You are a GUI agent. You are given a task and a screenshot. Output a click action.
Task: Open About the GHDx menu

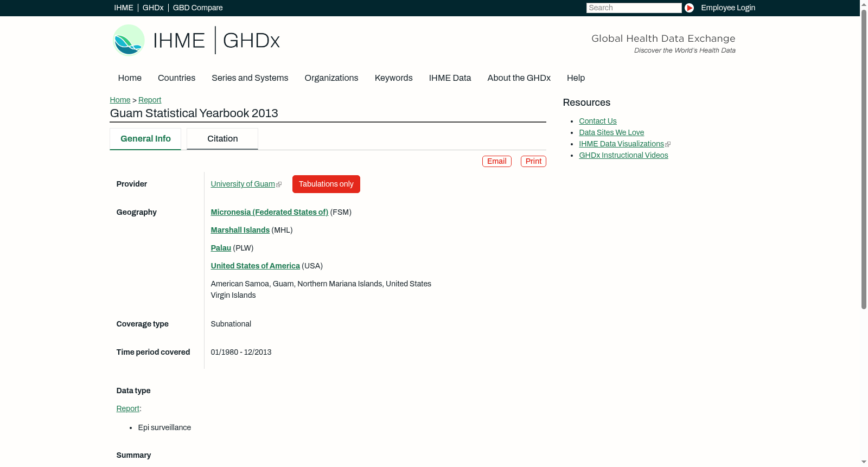[x=519, y=78]
